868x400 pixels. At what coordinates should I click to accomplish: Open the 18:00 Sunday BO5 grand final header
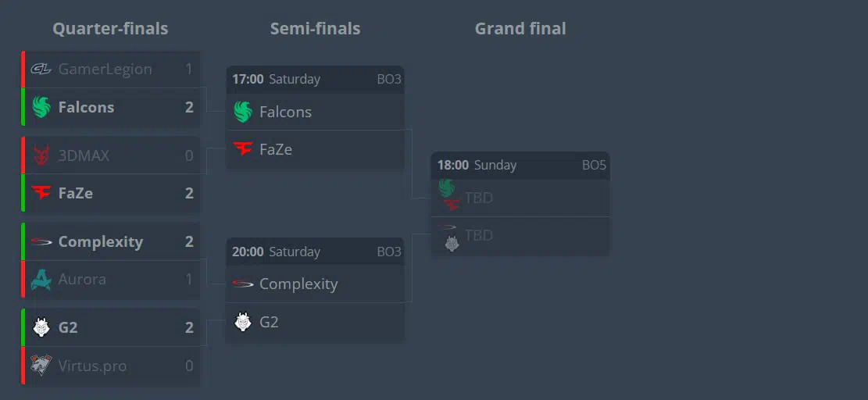pyautogui.click(x=520, y=166)
